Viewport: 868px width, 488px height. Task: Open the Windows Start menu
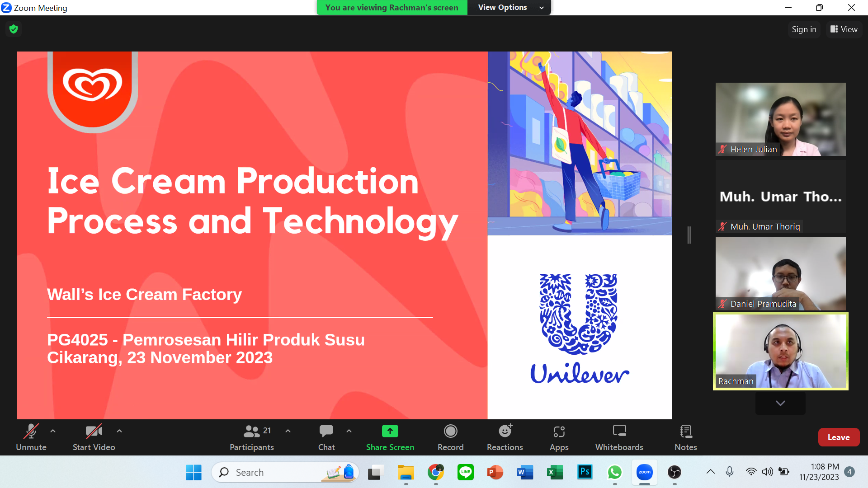click(193, 473)
